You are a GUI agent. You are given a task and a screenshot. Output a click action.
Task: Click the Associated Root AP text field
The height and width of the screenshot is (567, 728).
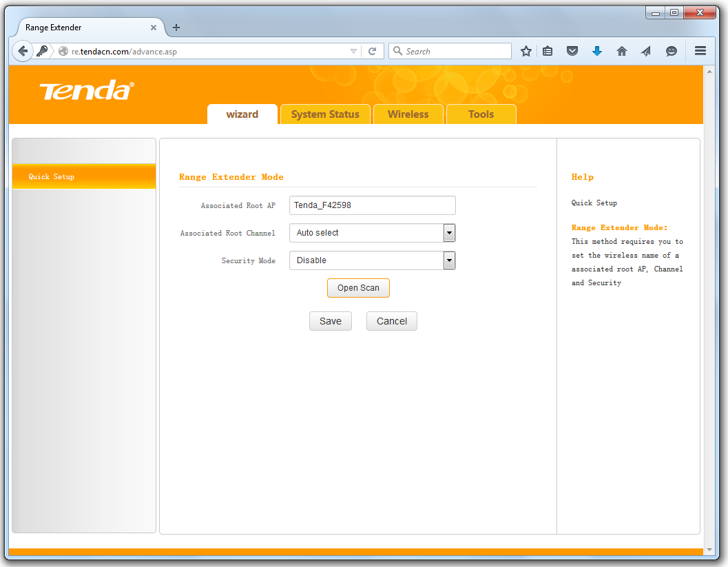pos(372,205)
